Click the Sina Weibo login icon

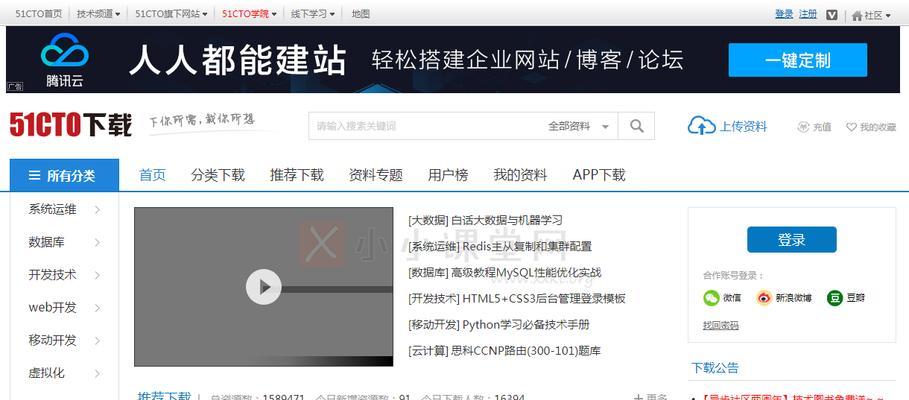point(764,298)
